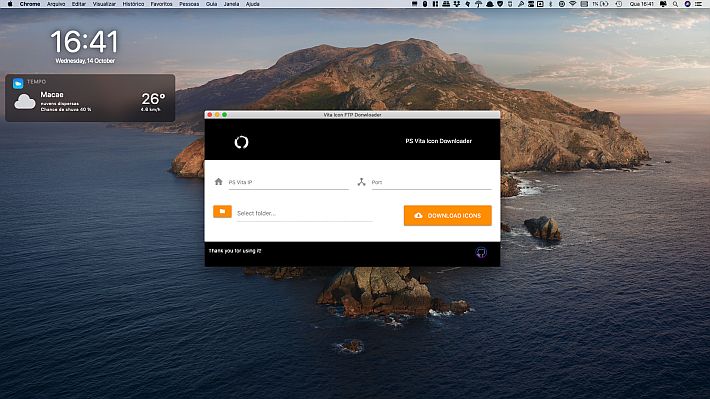Click the circular logo in the header
Viewport: 710px width, 399px height.
coord(241,142)
